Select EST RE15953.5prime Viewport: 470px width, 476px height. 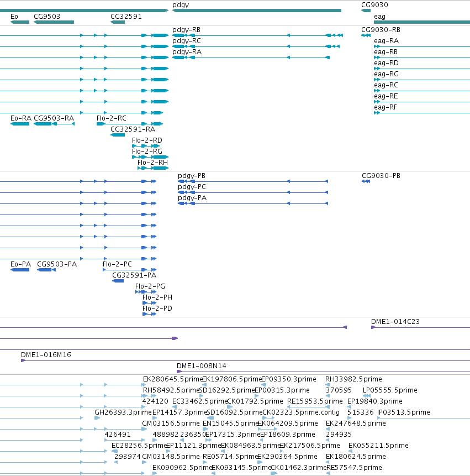[315, 401]
